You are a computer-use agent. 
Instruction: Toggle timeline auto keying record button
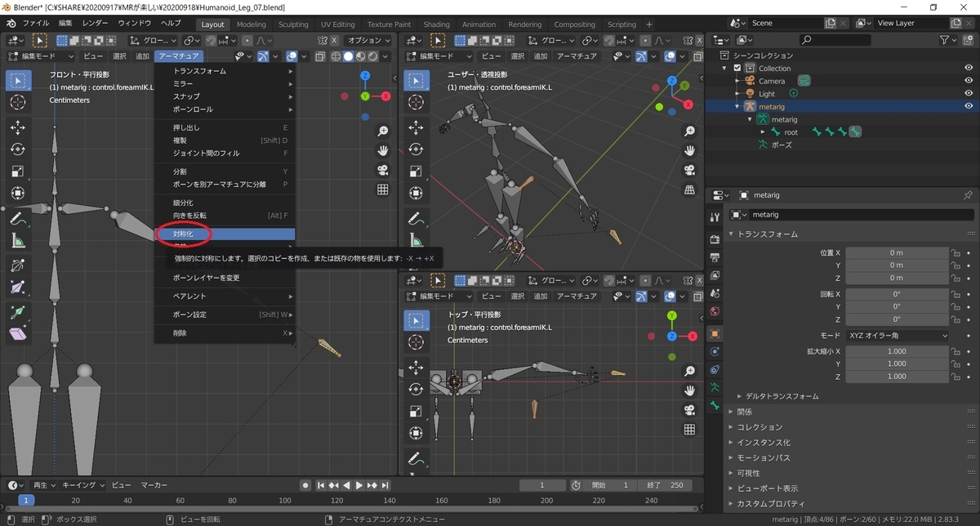coord(305,485)
